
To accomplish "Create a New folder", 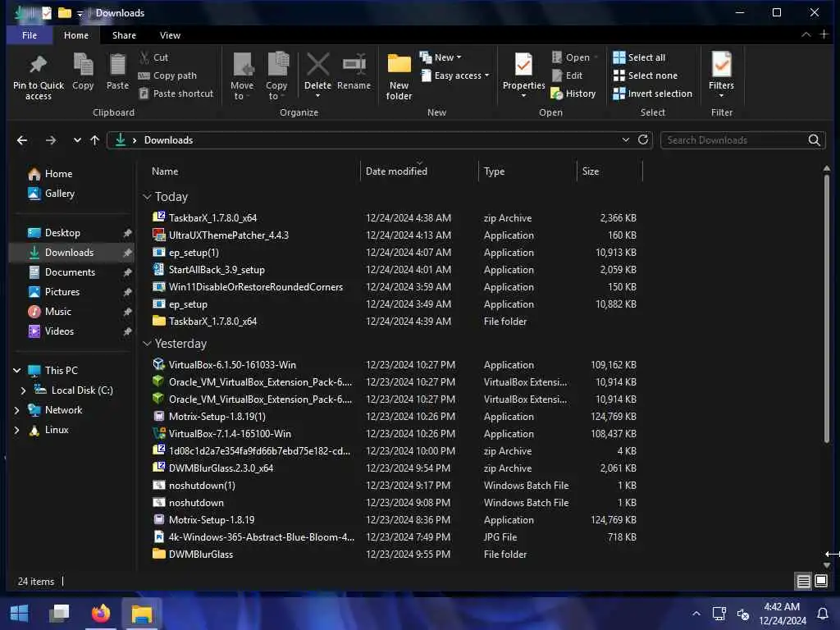I will tap(399, 76).
